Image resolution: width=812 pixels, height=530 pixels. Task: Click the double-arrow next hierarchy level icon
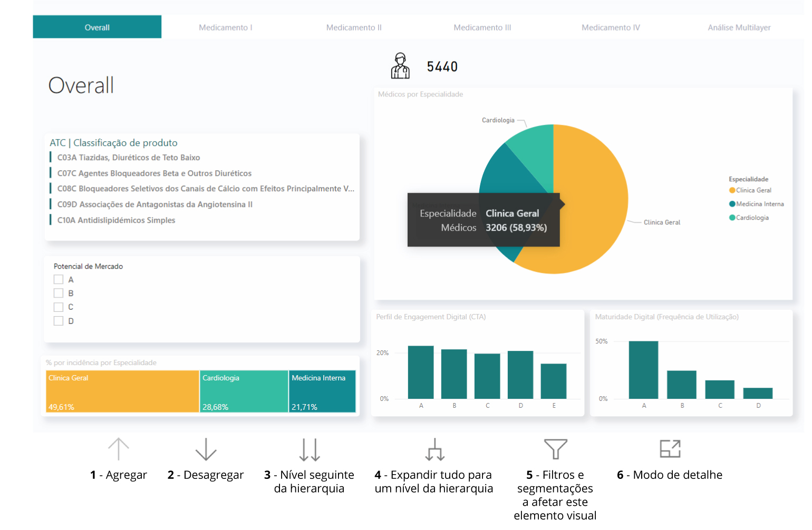(x=310, y=449)
